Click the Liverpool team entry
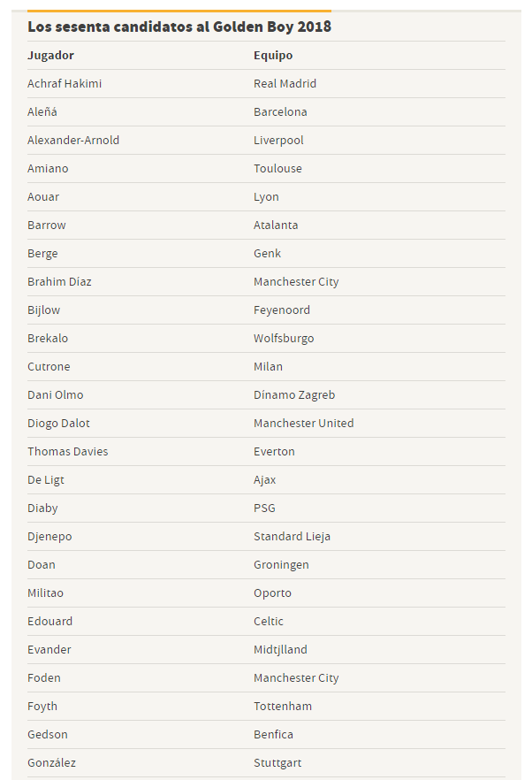Viewport: 532px width, 780px height. click(278, 141)
